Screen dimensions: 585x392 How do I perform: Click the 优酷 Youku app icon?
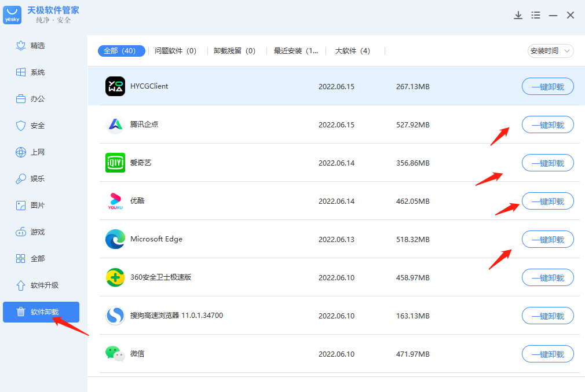(115, 201)
